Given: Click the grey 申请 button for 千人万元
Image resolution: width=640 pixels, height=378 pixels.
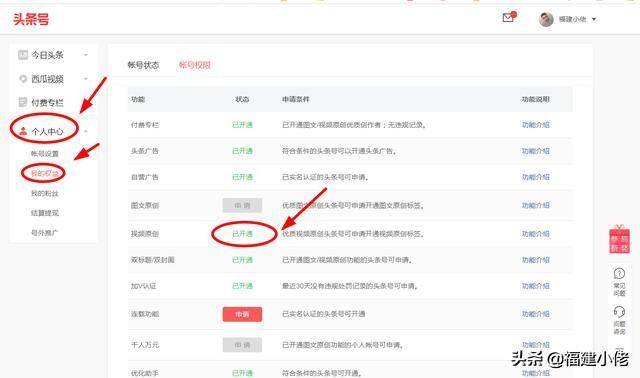Looking at the screenshot, I should pos(242,345).
